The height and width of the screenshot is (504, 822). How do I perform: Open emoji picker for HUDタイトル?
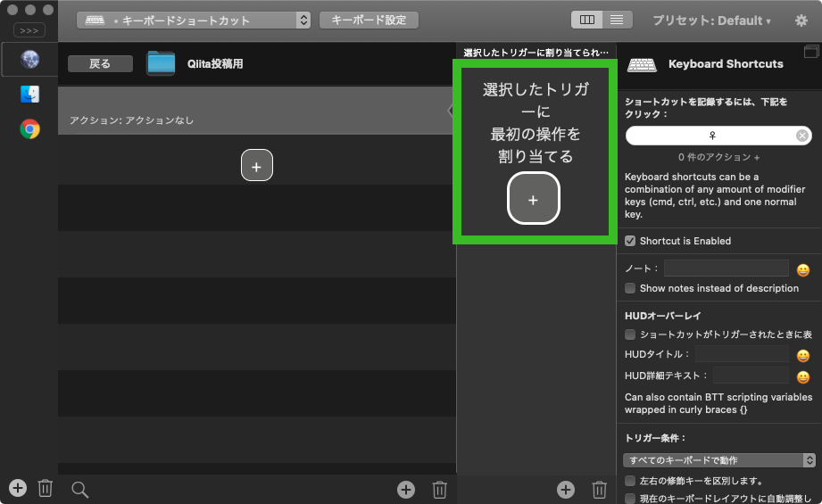tap(803, 355)
